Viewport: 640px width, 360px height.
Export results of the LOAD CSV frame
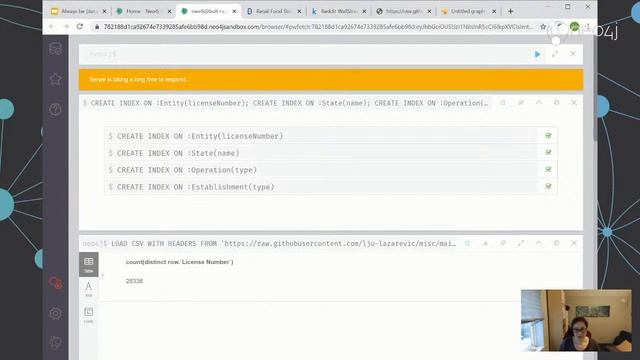485,243
